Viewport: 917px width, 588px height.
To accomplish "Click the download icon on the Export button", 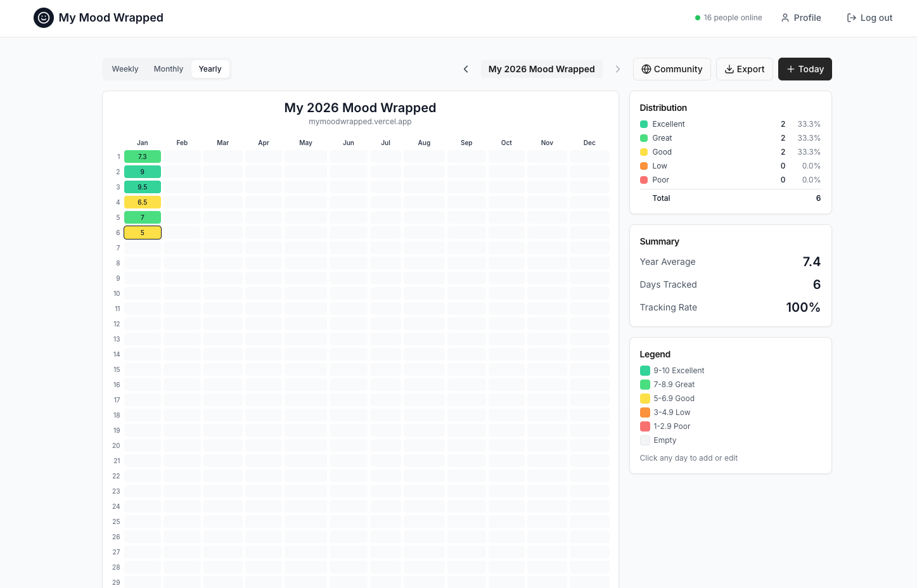I will tap(729, 69).
